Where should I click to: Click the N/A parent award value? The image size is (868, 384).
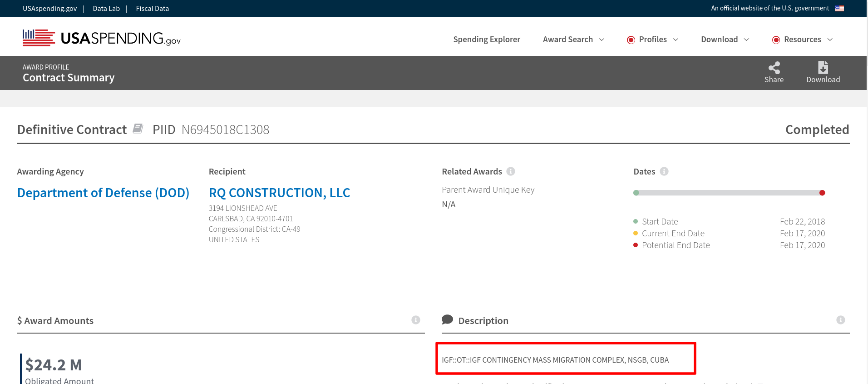coord(449,204)
